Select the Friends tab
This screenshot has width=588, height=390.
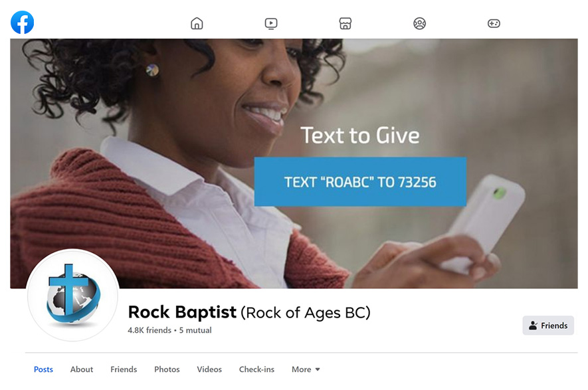click(124, 369)
